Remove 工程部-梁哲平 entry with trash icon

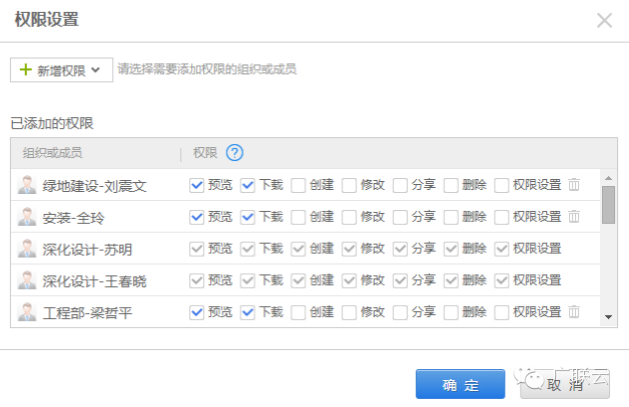click(x=574, y=312)
